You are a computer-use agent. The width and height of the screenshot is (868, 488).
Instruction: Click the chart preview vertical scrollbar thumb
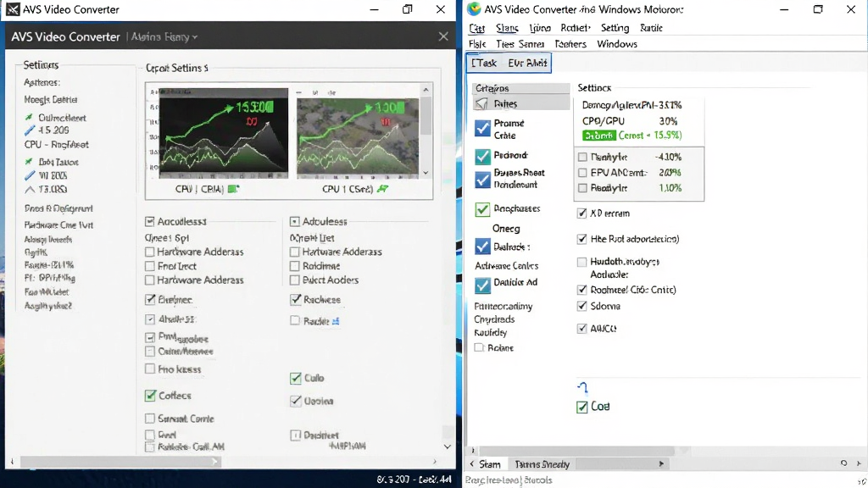click(426, 115)
